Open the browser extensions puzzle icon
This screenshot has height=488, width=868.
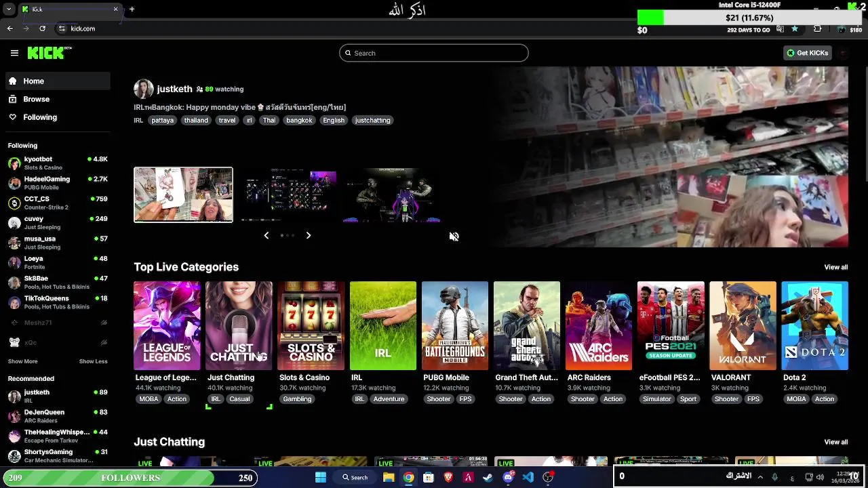[817, 28]
